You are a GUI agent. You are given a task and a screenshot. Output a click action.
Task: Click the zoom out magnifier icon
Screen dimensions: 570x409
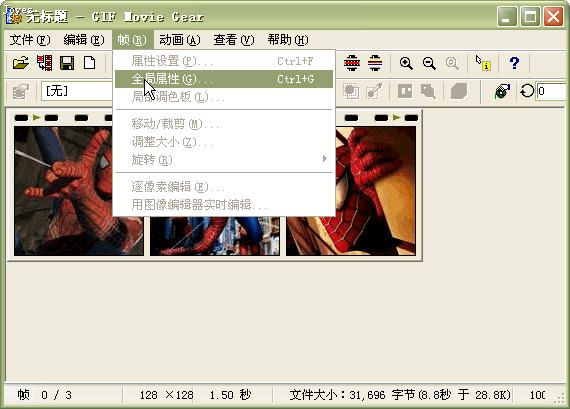[429, 63]
